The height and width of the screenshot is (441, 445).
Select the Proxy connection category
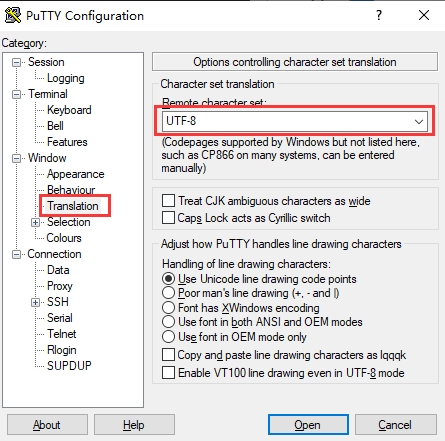[x=60, y=286]
